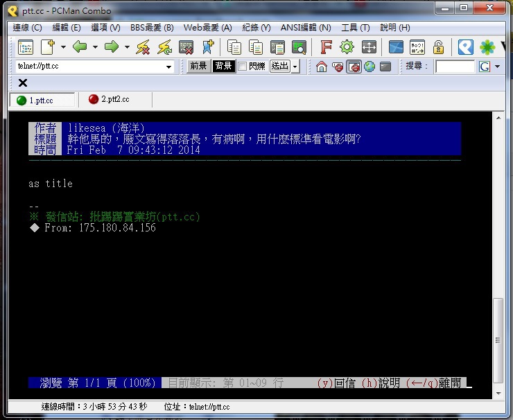The height and width of the screenshot is (420, 513).
Task: Open forward arrow history dropdown
Action: tap(127, 47)
